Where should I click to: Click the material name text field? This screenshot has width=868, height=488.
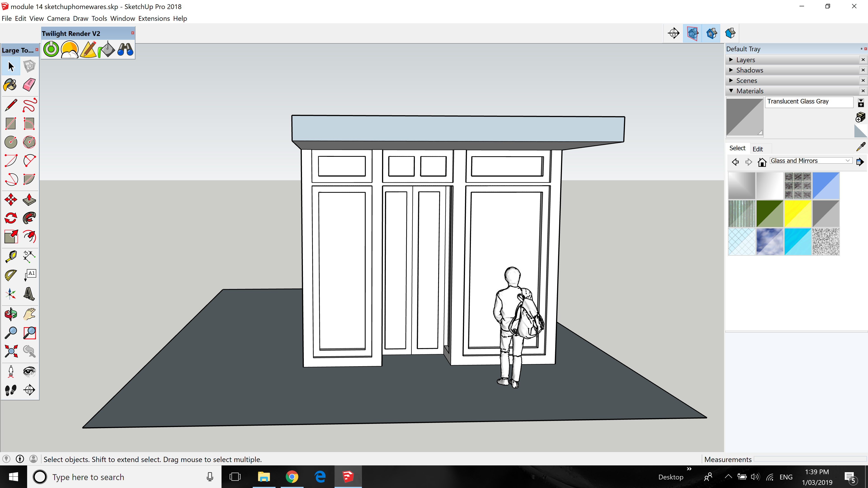808,102
